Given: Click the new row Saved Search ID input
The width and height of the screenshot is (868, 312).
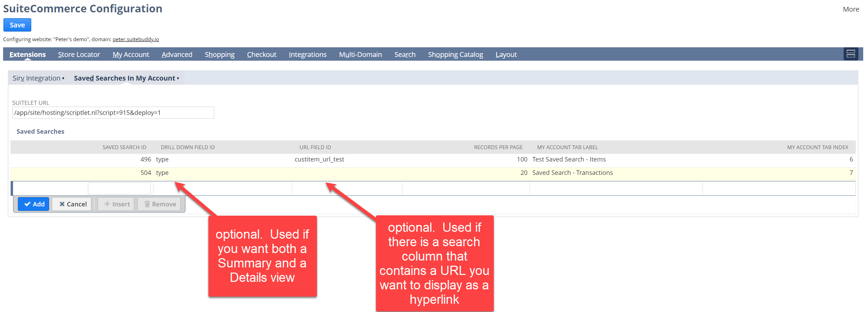Looking at the screenshot, I should (119, 188).
